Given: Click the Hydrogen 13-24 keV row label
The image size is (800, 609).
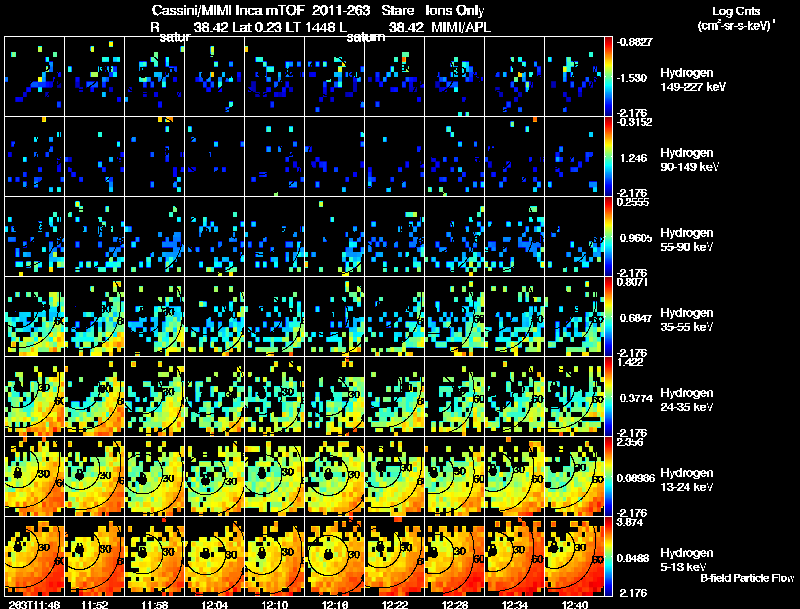Looking at the screenshot, I should [687, 480].
